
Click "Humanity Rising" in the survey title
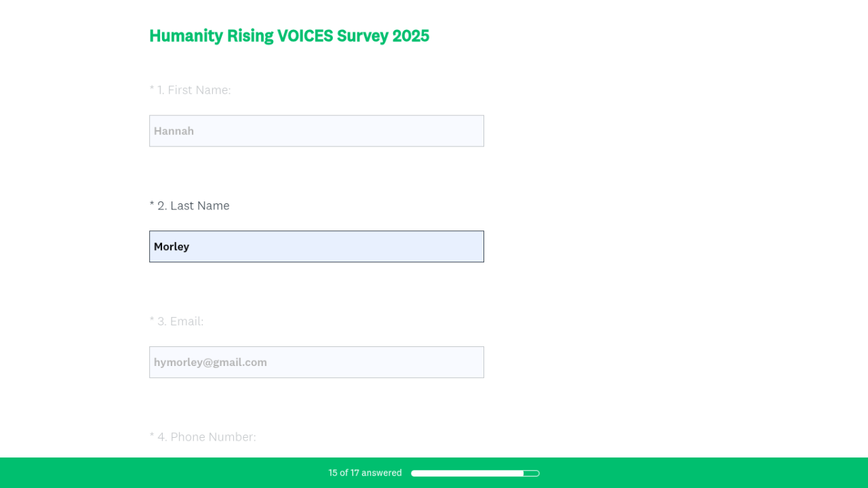(x=212, y=36)
